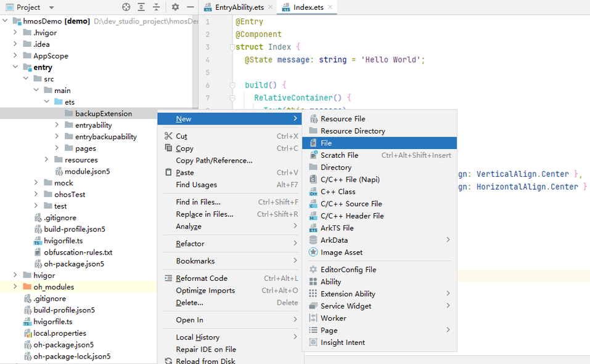
Task: Close the EntryAbility.ets tab
Action: (x=270, y=7)
